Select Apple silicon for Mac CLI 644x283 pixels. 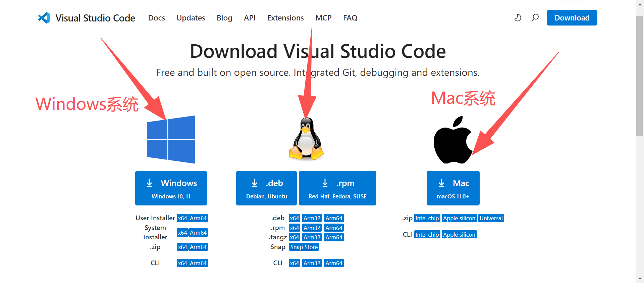tap(459, 235)
